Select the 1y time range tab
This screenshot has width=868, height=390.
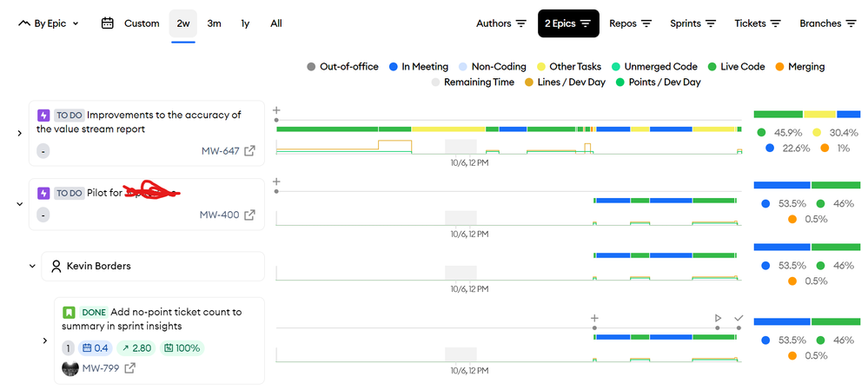tap(245, 23)
